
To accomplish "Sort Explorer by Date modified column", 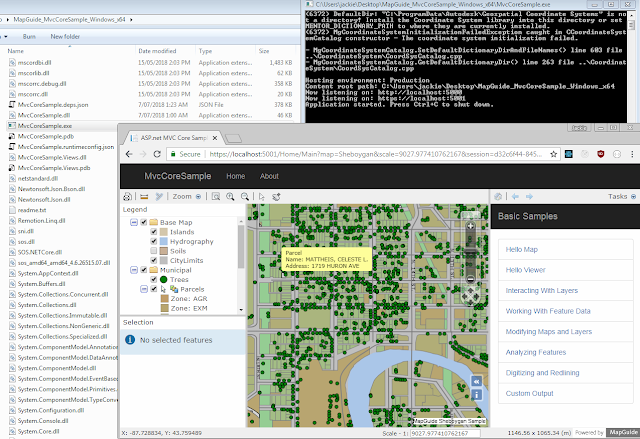I will coord(158,51).
